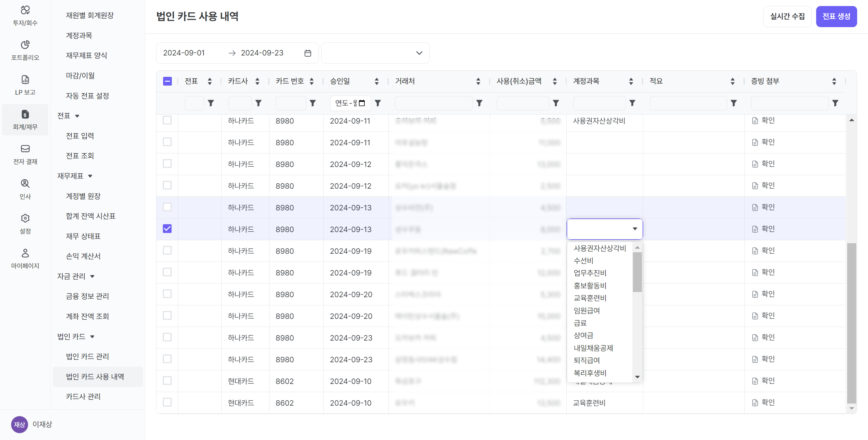Open 확인 receipt for first 2024-09-11 row

coord(764,120)
